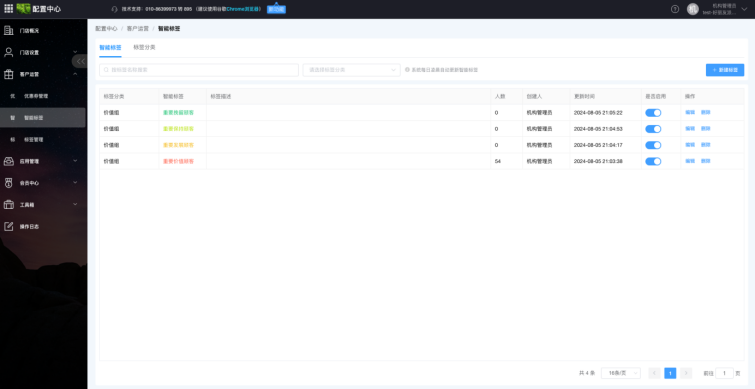755x389 pixels.
Task: Click the headset support icon in header
Action: click(114, 9)
